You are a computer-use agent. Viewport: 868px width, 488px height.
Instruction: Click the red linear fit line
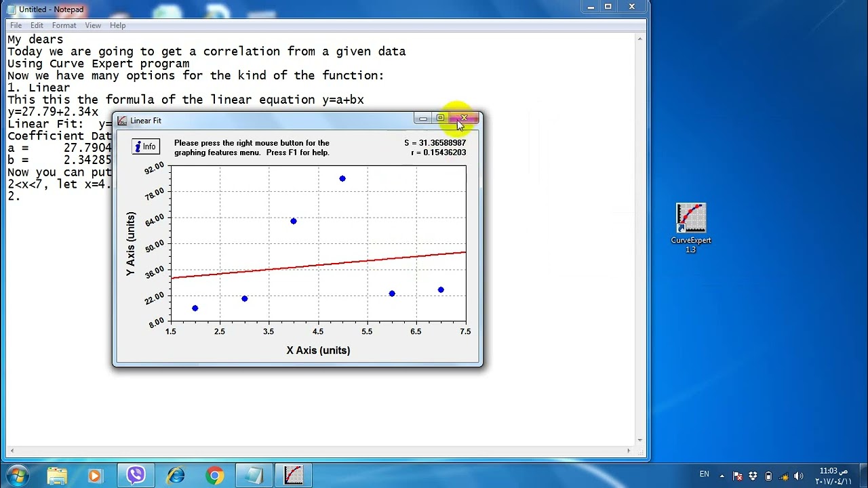coord(319,265)
